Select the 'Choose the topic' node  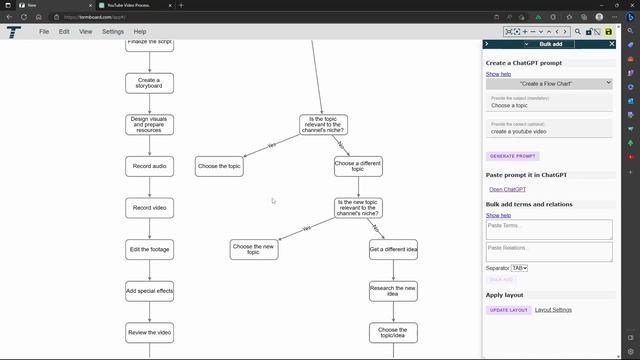[x=219, y=166]
